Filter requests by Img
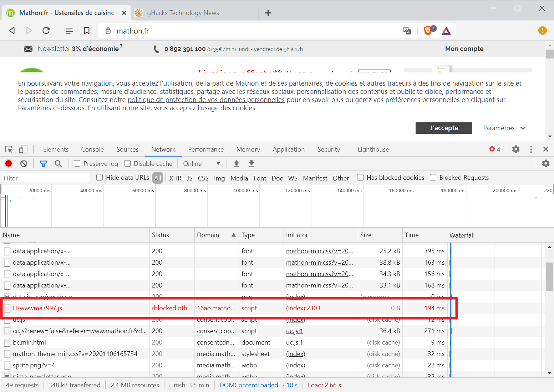 pos(219,178)
